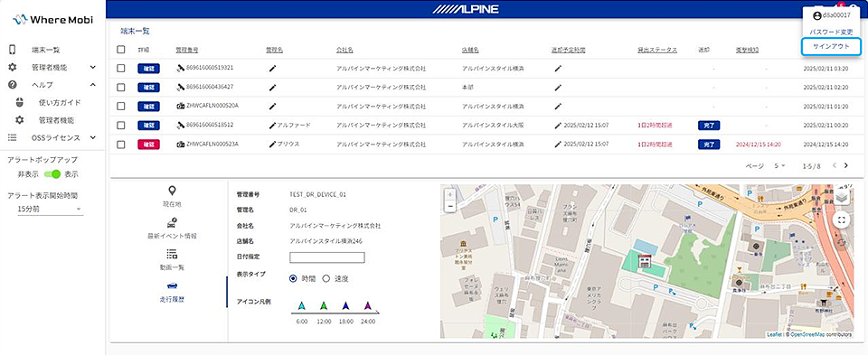Sort table by 会社名 column
This screenshot has width=868, height=355.
click(344, 50)
